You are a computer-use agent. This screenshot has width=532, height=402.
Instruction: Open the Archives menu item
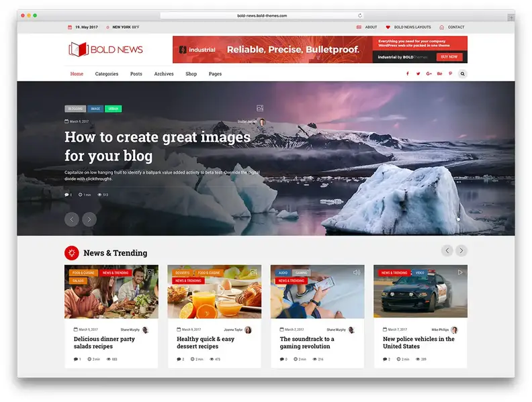point(164,74)
